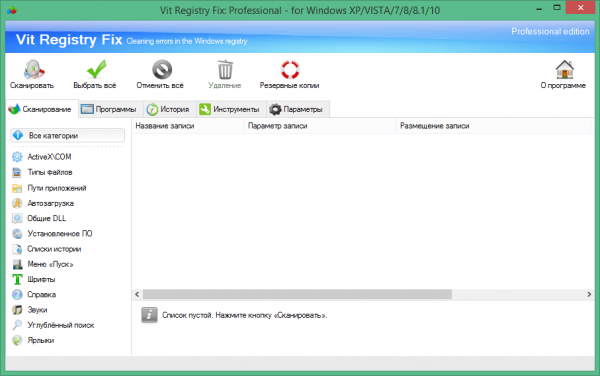Select the Углублённый поиск magnifier icon
600x376 pixels.
coord(17,325)
